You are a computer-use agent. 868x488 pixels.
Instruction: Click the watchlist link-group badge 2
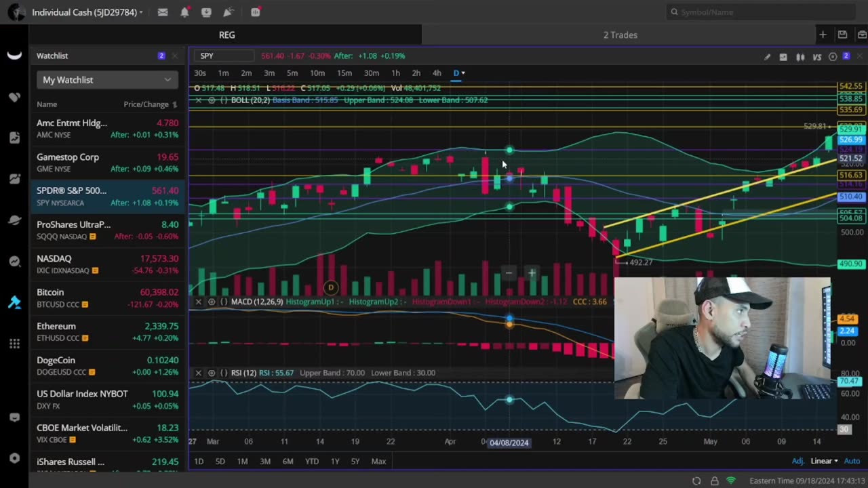(x=161, y=56)
